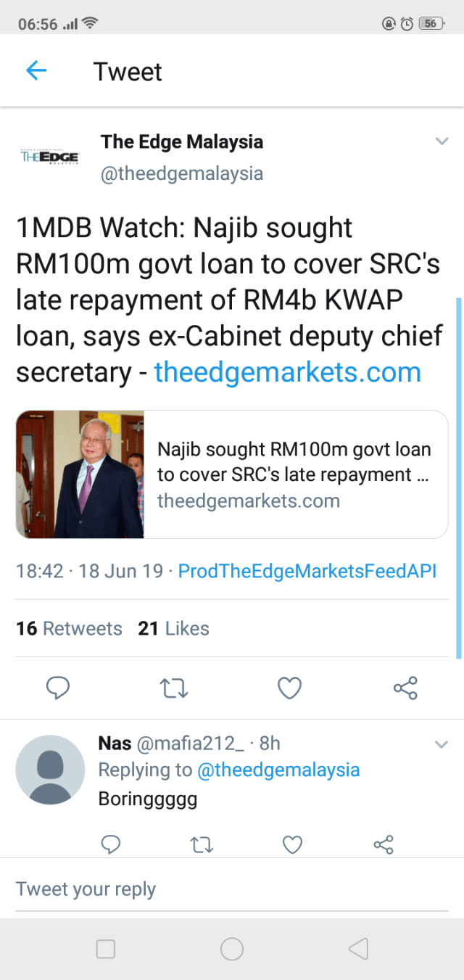
Task: Open The Edge Malaysia profile logo
Action: [x=50, y=156]
